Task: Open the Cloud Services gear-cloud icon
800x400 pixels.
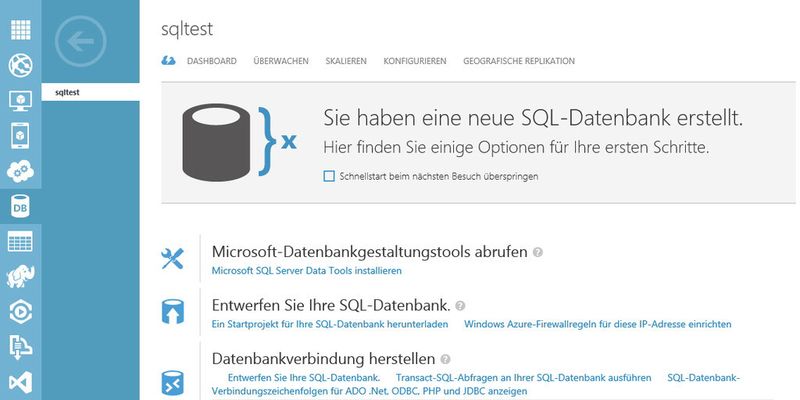Action: (20, 171)
